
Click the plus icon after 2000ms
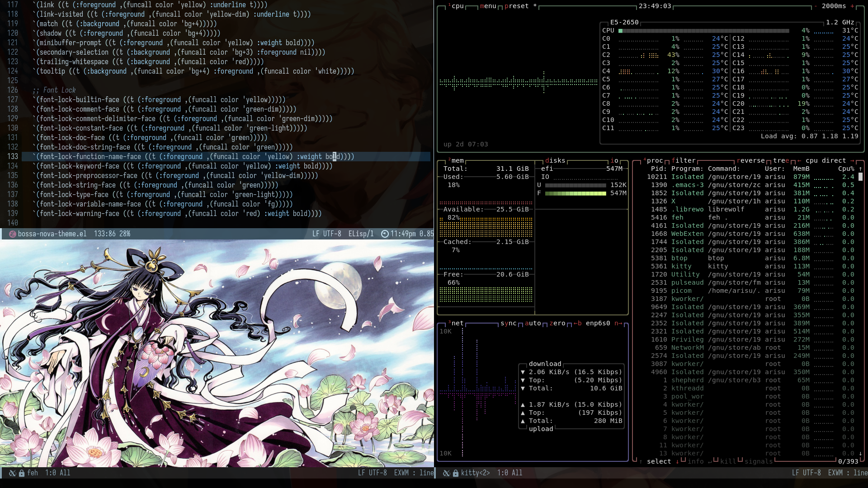tap(852, 6)
